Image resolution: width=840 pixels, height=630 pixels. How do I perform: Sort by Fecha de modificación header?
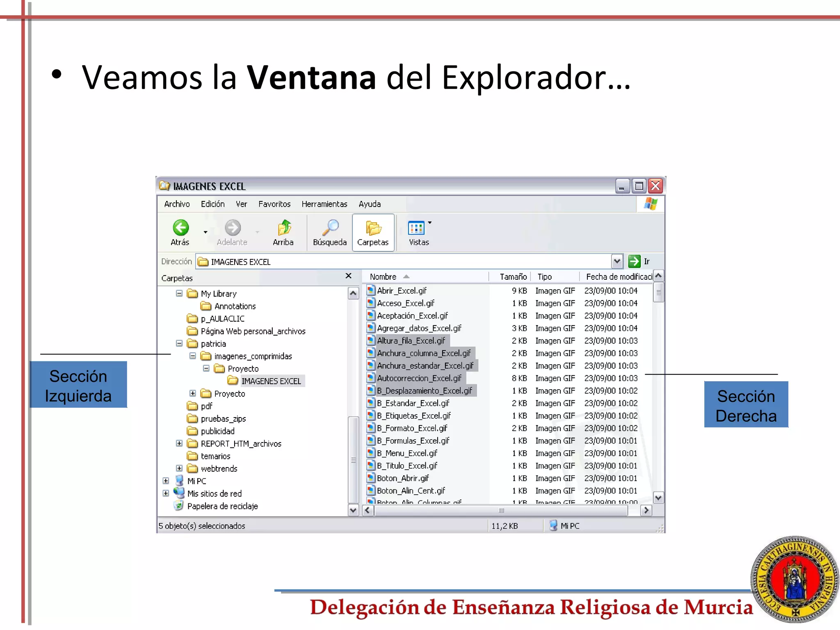616,277
